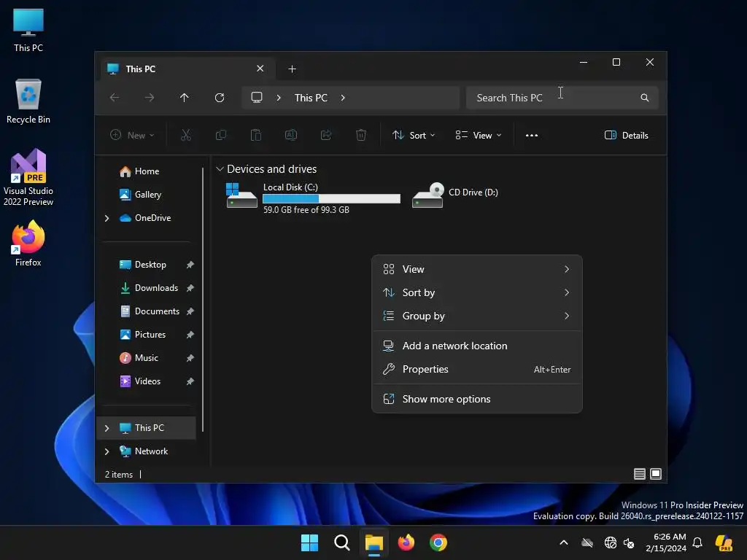The width and height of the screenshot is (747, 560).
Task: Click the Paste clipboard icon
Action: coord(256,135)
